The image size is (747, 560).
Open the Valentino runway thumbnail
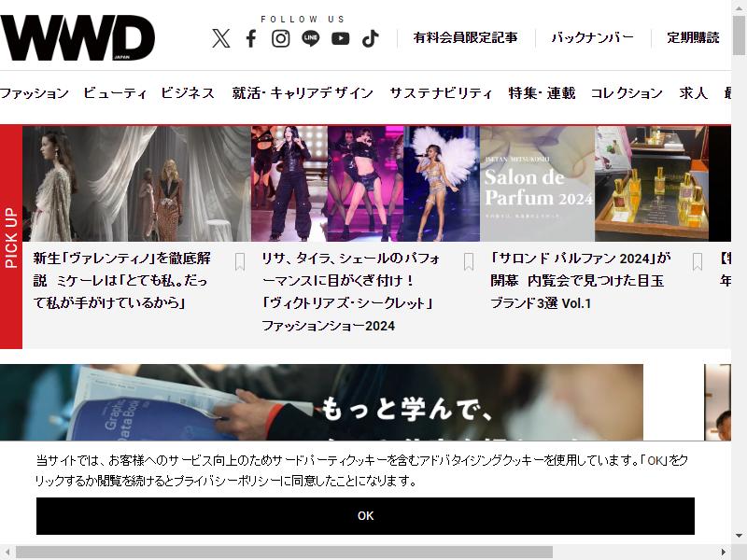pyautogui.click(x=136, y=183)
